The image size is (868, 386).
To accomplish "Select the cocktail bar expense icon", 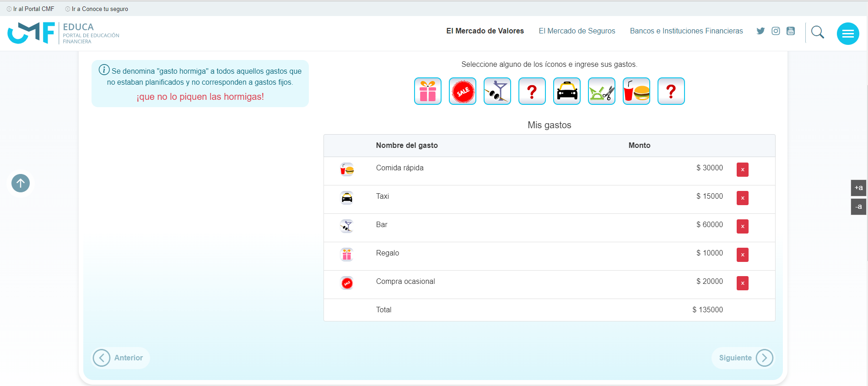I will (x=497, y=91).
